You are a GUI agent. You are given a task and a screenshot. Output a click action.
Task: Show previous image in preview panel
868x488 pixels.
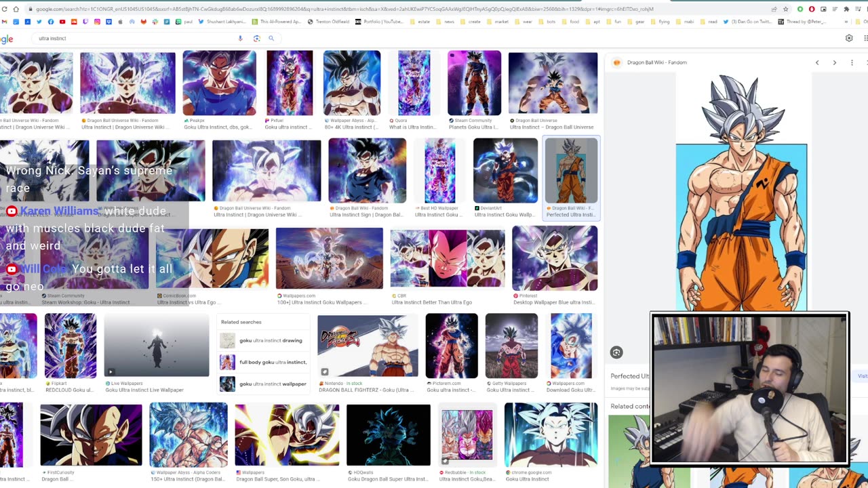click(817, 62)
